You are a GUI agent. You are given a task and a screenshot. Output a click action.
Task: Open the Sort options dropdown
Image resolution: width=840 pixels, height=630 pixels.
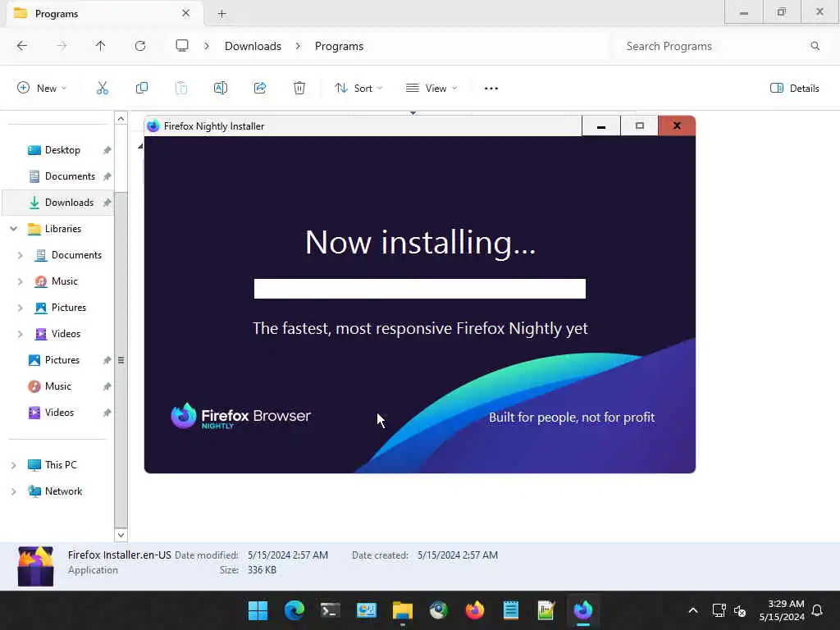point(358,89)
